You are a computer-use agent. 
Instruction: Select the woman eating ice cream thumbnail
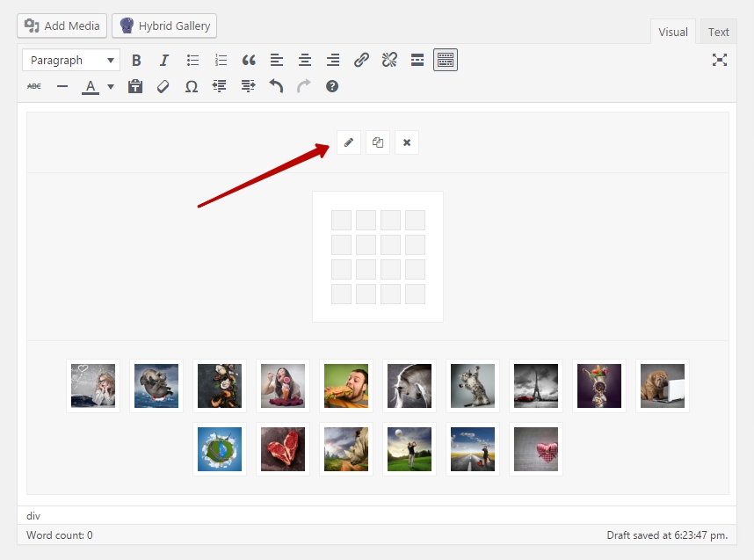click(x=283, y=386)
